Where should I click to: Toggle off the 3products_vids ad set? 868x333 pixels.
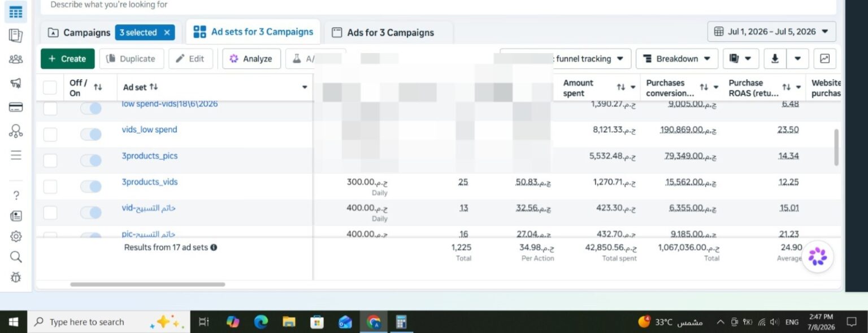click(x=90, y=187)
